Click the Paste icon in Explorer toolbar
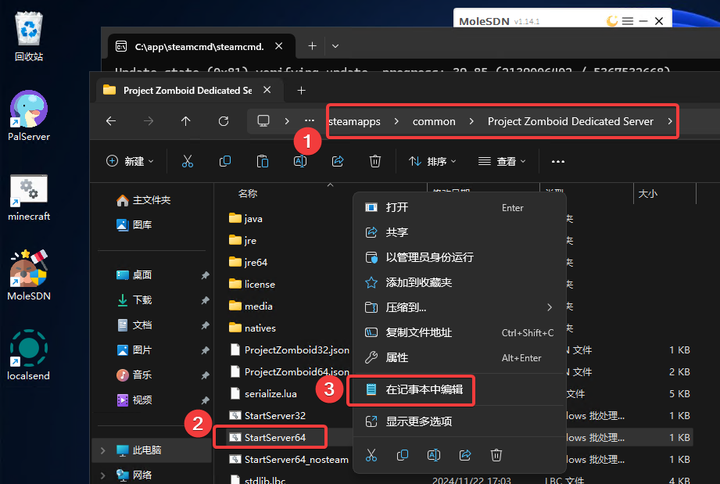The image size is (720, 484). coord(262,161)
